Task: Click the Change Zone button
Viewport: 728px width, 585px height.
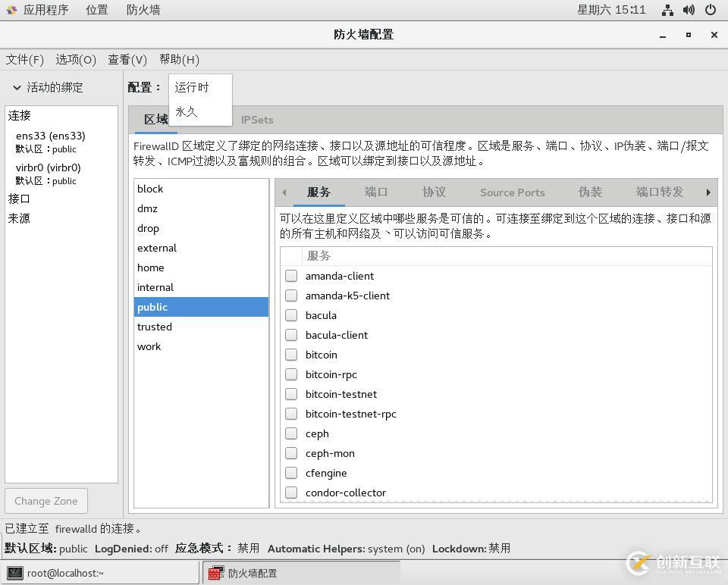Action: [x=45, y=501]
